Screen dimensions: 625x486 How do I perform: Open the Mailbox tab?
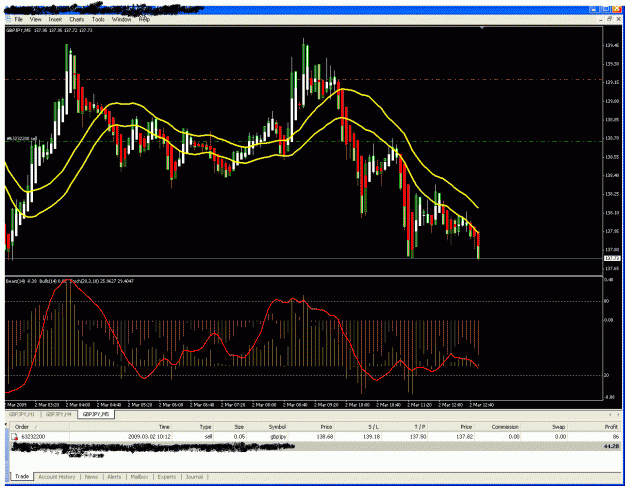pyautogui.click(x=140, y=477)
